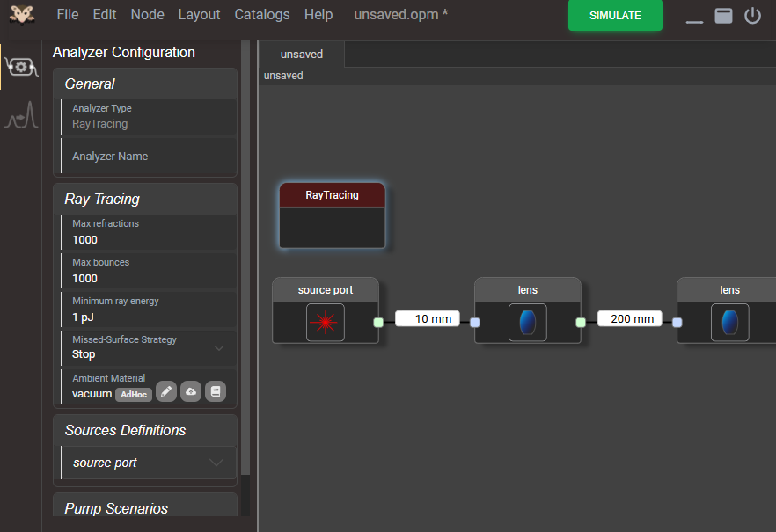Click the pencil edit icon for ambient material

click(x=166, y=391)
